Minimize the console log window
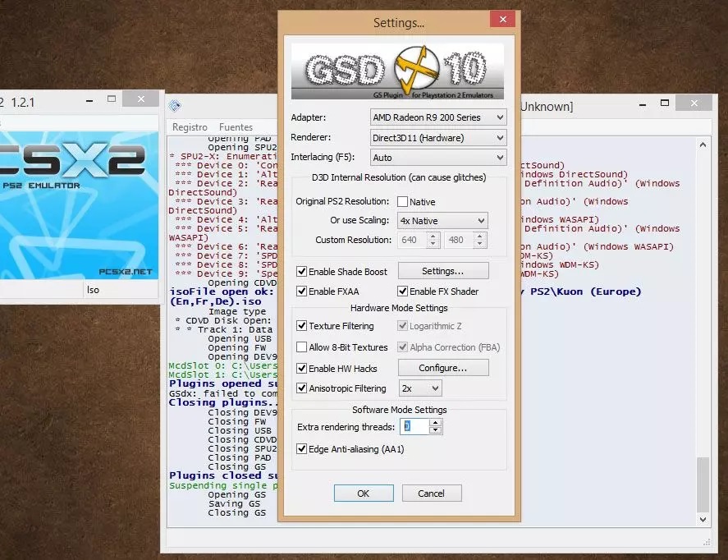The width and height of the screenshot is (728, 560). (x=643, y=104)
